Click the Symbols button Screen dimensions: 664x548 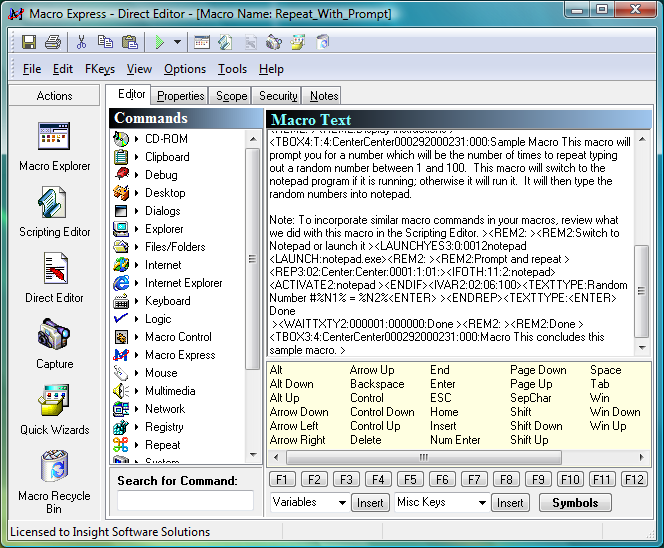pos(575,503)
